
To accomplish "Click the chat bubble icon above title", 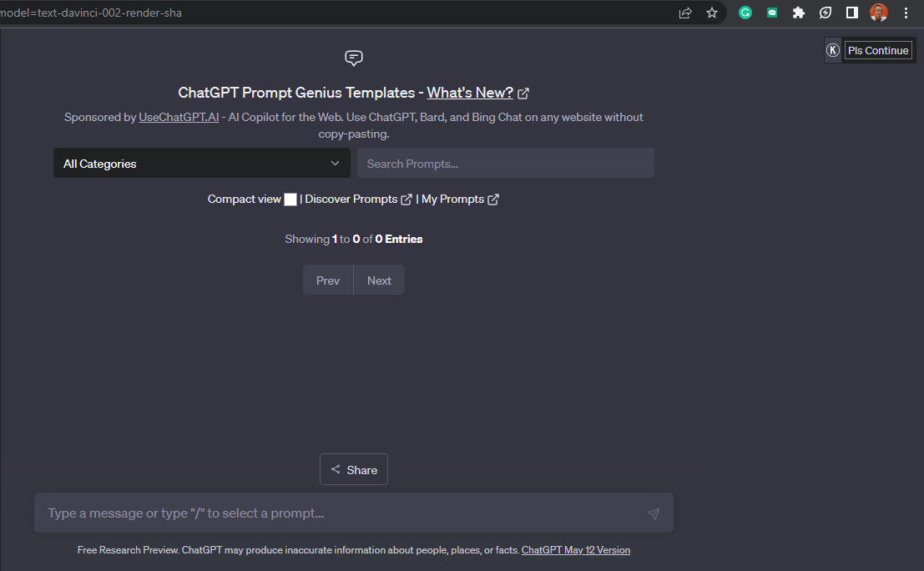I will pos(354,58).
